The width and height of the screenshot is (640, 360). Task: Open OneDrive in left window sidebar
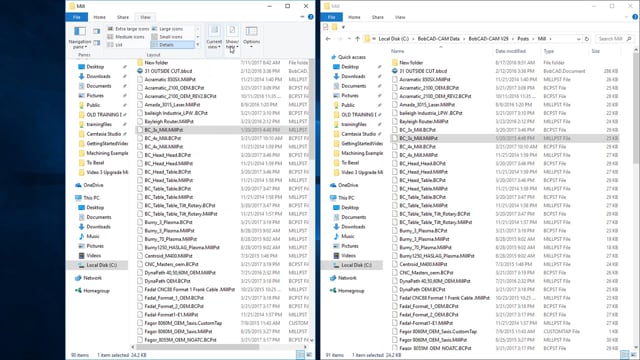point(93,185)
